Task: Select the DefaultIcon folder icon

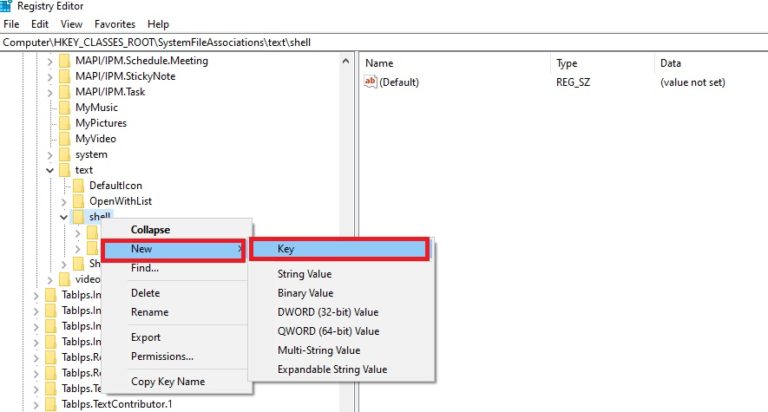Action: (78, 186)
